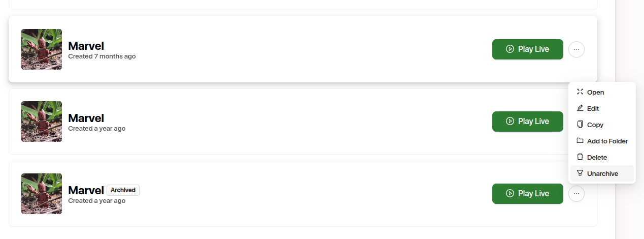
Task: Click the copy icon in the context menu
Action: 580,125
